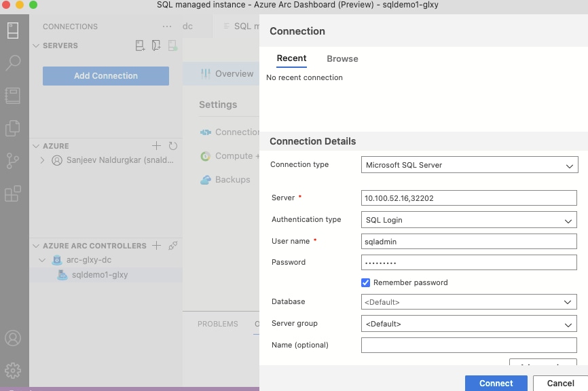Open the Problems panel tab

pos(217,324)
